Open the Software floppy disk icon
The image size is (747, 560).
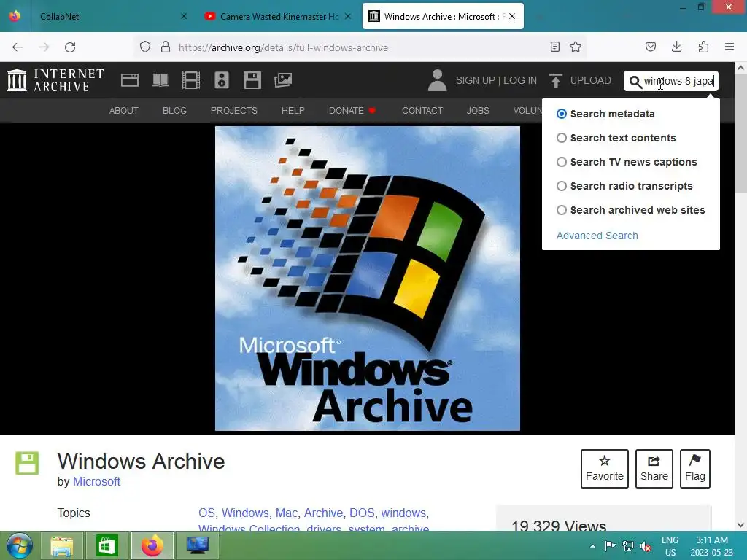pyautogui.click(x=252, y=80)
